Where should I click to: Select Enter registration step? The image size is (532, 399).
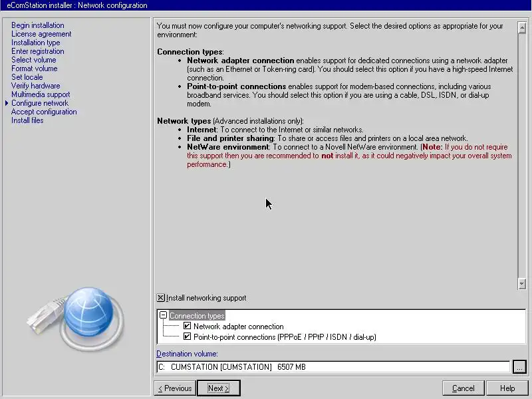pyautogui.click(x=38, y=51)
